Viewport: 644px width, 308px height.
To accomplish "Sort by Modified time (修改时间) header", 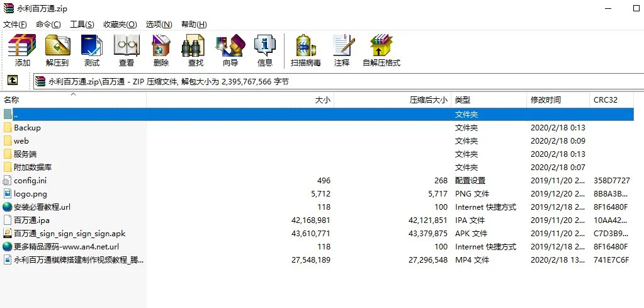I will [x=545, y=100].
